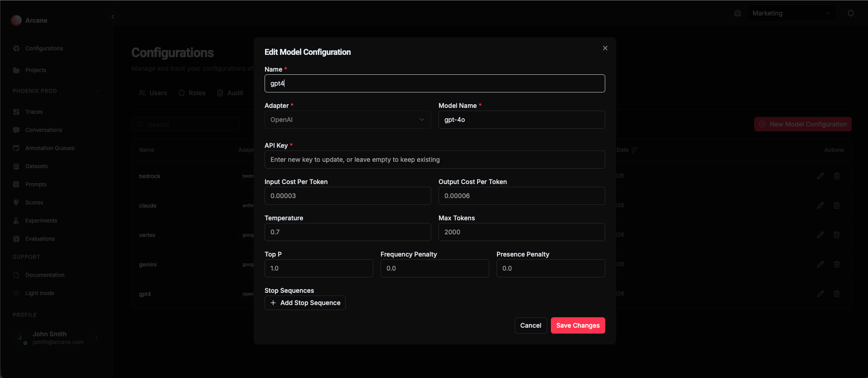Edit the gemini configuration pencil icon
868x378 pixels.
[x=820, y=264]
